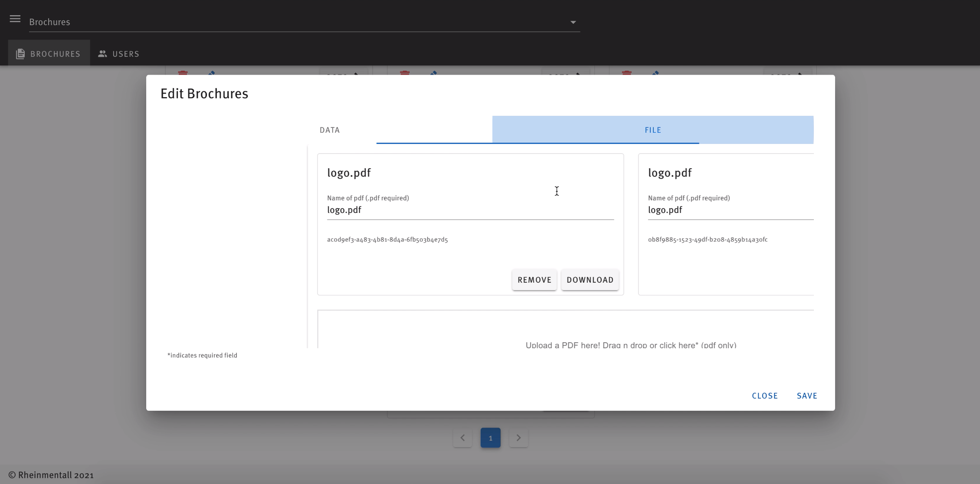
Task: Click the first card's pdf name field
Action: pyautogui.click(x=470, y=210)
